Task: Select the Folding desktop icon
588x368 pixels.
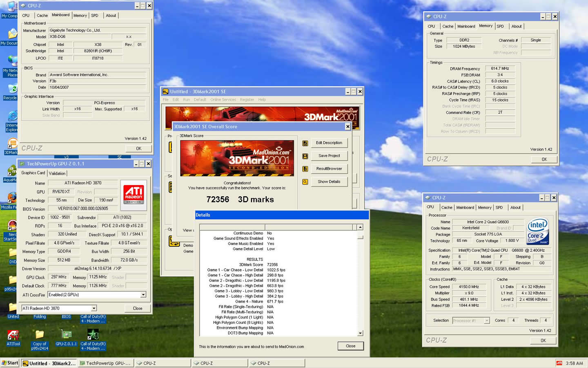Action: tap(40, 316)
